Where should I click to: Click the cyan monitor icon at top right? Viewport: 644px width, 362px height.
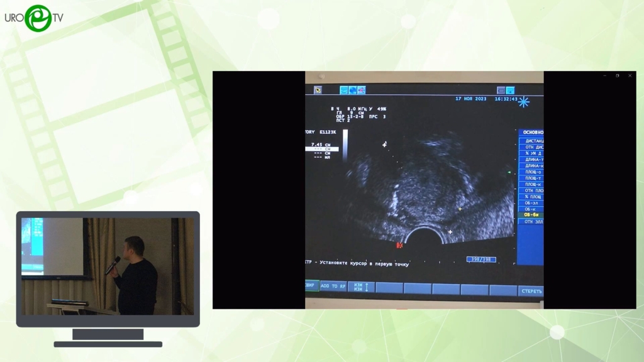coord(510,90)
